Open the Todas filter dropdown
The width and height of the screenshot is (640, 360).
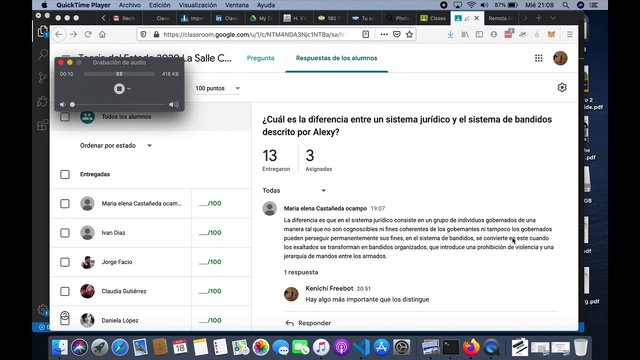[294, 191]
